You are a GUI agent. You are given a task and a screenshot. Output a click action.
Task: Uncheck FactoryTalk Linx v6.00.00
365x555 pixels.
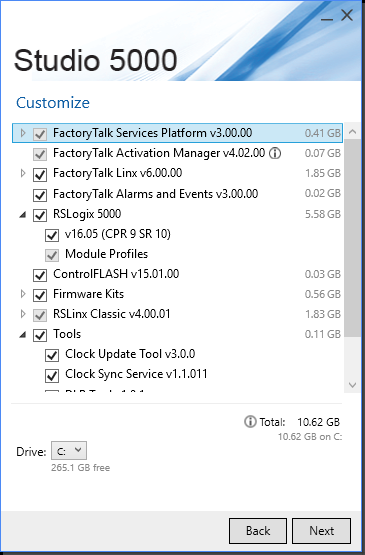[x=40, y=174]
